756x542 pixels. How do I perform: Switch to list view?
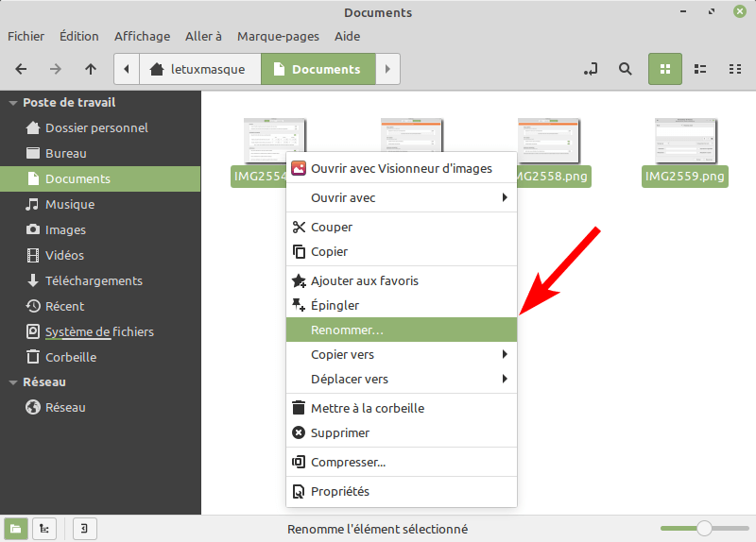pyautogui.click(x=700, y=69)
